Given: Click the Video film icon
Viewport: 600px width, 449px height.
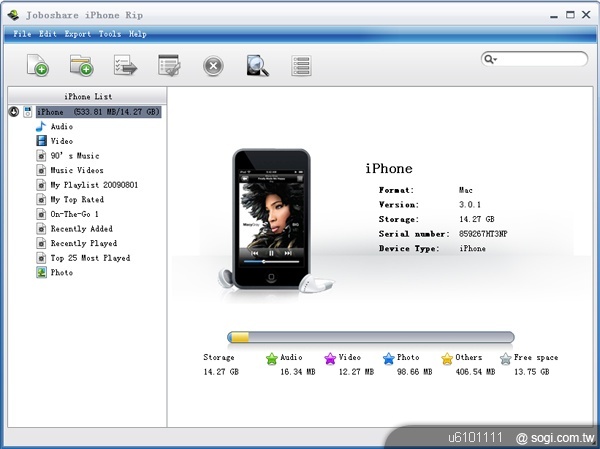Looking at the screenshot, I should [41, 141].
